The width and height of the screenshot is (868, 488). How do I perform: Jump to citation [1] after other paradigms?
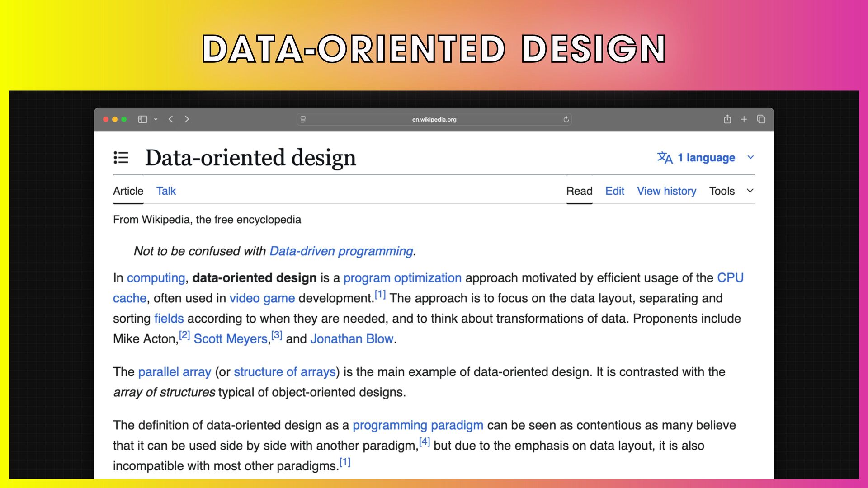point(345,462)
